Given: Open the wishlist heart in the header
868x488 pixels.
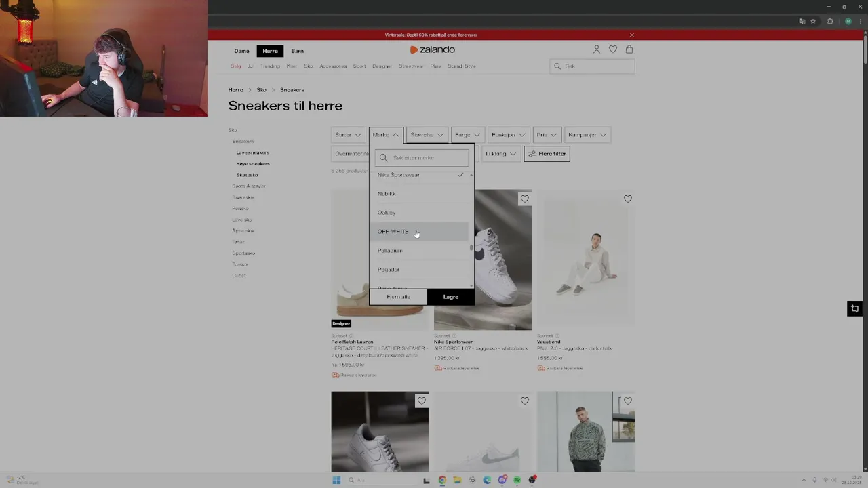Looking at the screenshot, I should click(x=613, y=49).
